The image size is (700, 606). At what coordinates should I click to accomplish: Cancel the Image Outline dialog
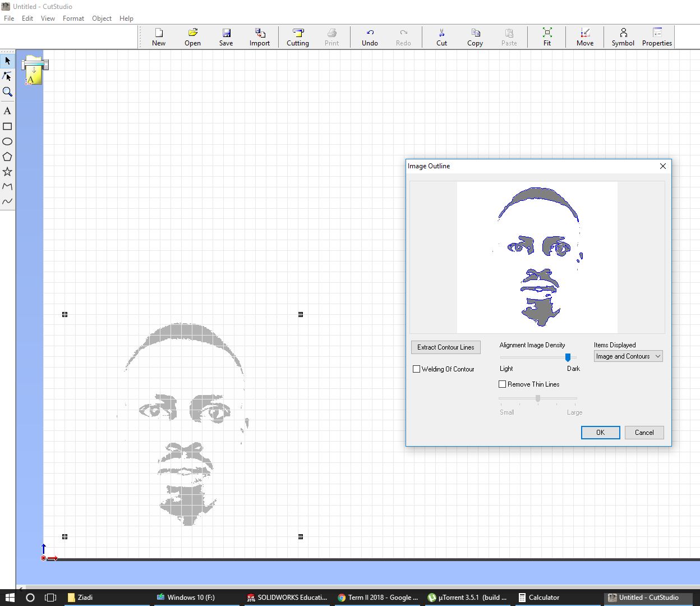pos(644,433)
